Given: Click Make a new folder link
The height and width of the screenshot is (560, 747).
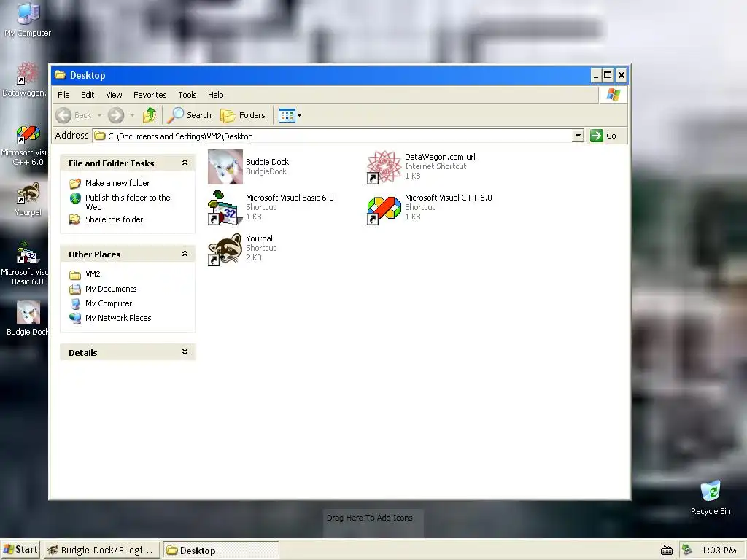Looking at the screenshot, I should 117,183.
